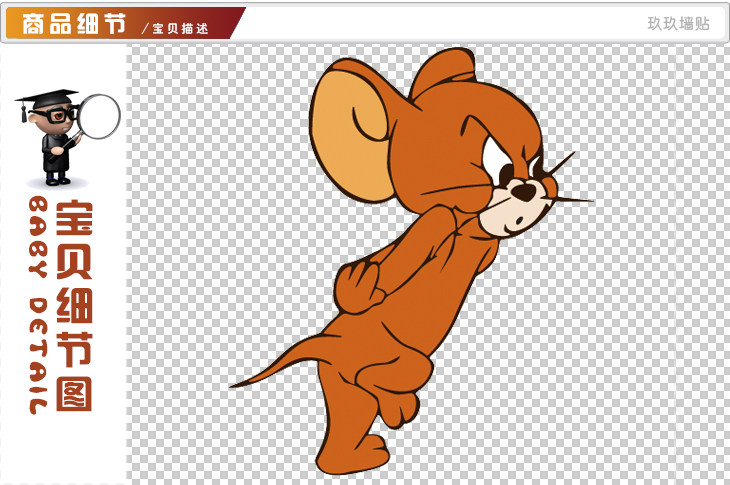The width and height of the screenshot is (730, 485).
Task: Click the 宝贝描述 subtitle text
Action: click(x=180, y=28)
